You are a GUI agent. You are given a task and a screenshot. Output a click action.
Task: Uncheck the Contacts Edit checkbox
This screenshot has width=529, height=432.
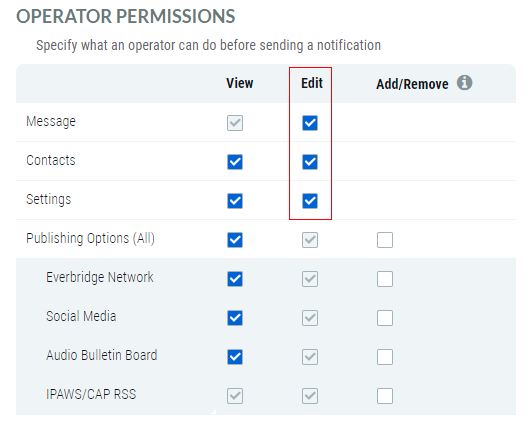pyautogui.click(x=310, y=162)
